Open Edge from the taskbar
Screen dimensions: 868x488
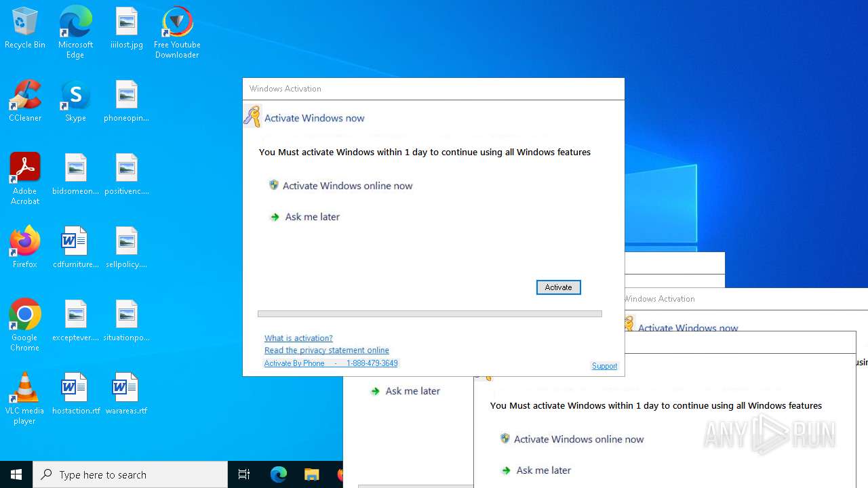(278, 474)
